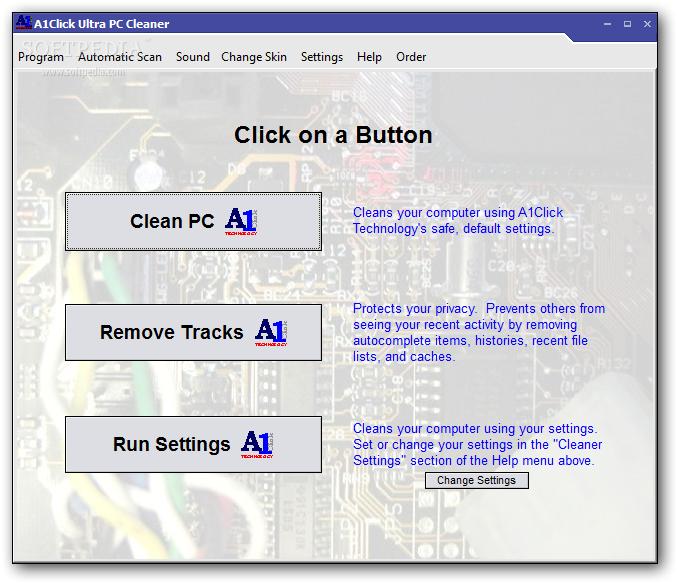Click the A1 app icon in title bar
Viewport: 678px width, 584px height.
coord(24,22)
